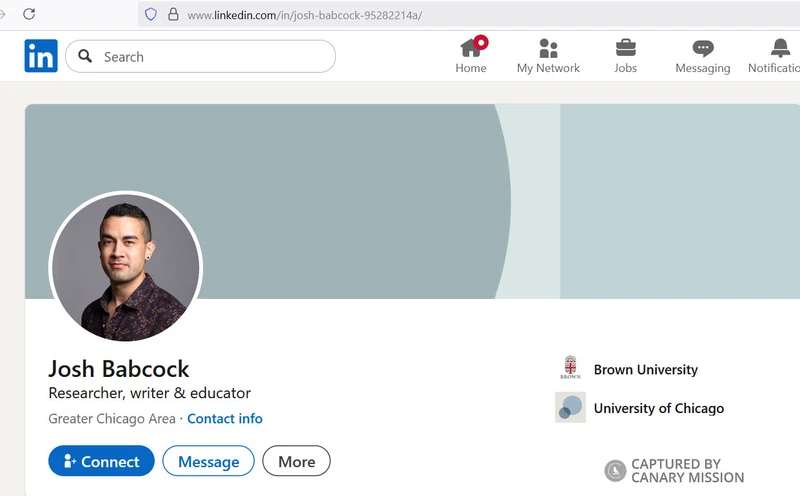Open Messaging from the top navigation
The image size is (800, 496).
click(x=703, y=49)
